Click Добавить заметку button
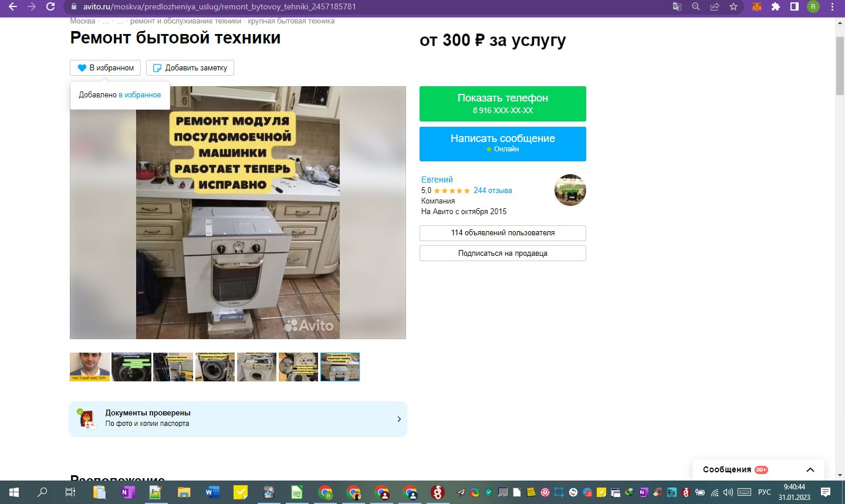Screen dimensions: 845x504 point(190,67)
